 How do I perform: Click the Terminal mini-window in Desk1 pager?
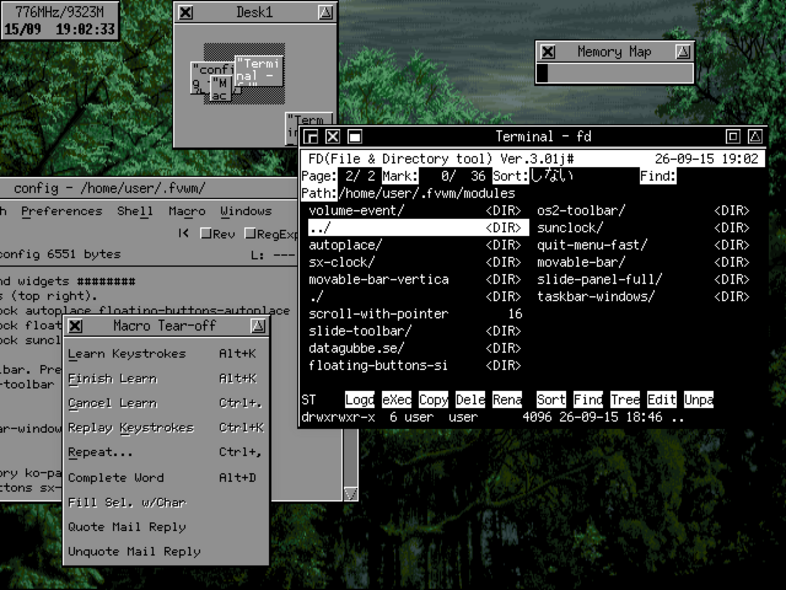point(259,71)
